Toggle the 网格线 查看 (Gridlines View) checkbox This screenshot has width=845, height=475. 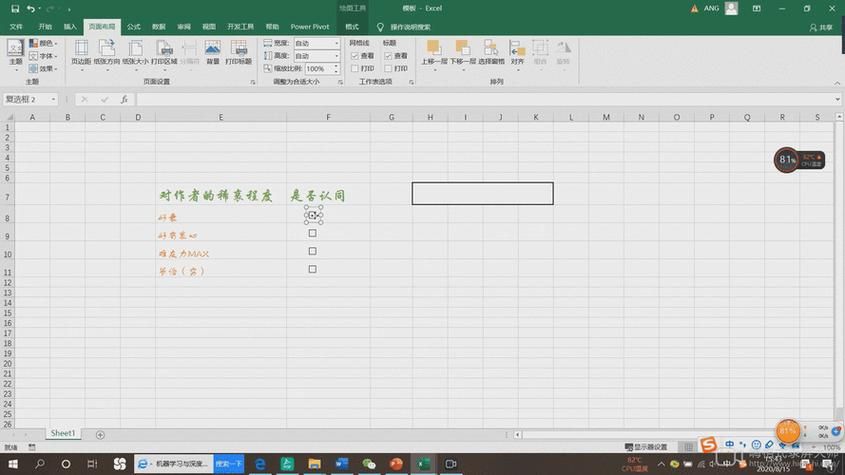pos(356,56)
